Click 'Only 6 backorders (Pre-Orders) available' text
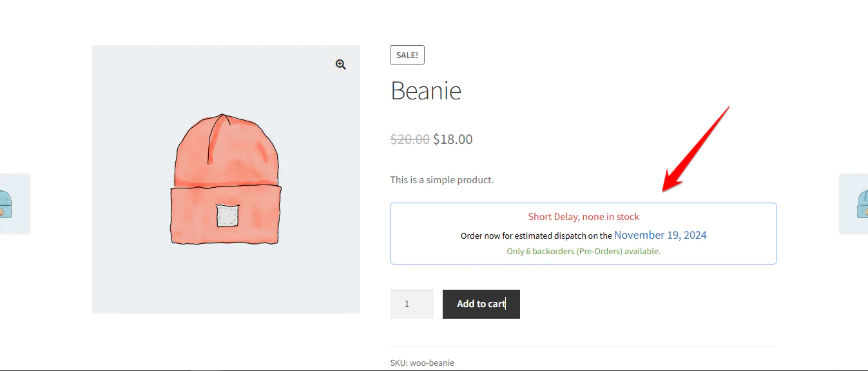Viewport: 868px width, 371px height. coord(584,252)
